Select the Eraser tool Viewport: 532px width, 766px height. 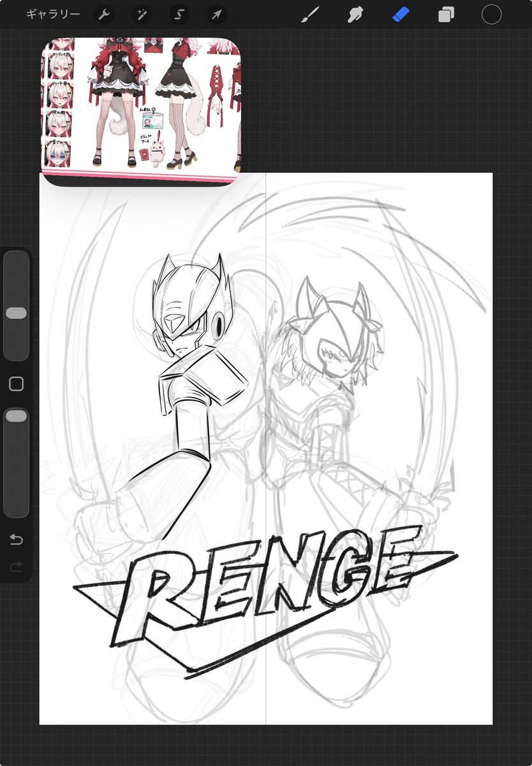tap(401, 15)
